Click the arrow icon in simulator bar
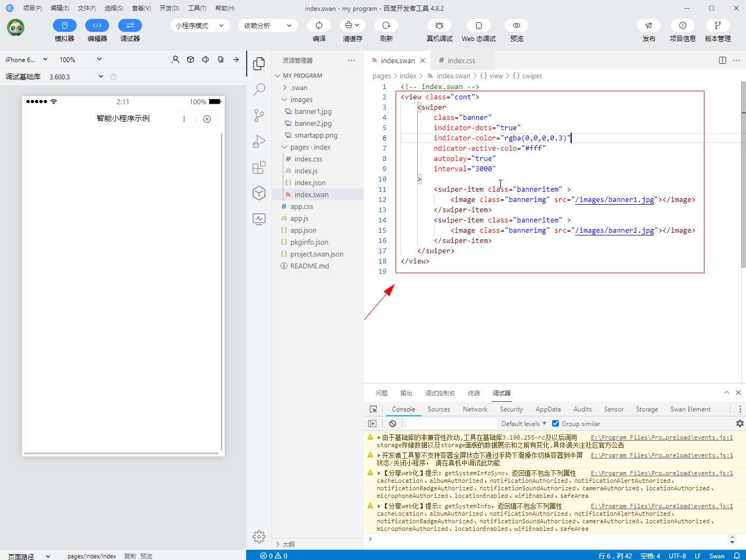The image size is (746, 560). coord(236,59)
